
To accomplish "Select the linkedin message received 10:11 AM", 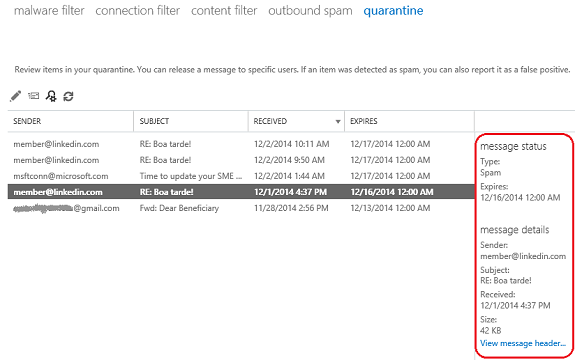I will [241, 144].
